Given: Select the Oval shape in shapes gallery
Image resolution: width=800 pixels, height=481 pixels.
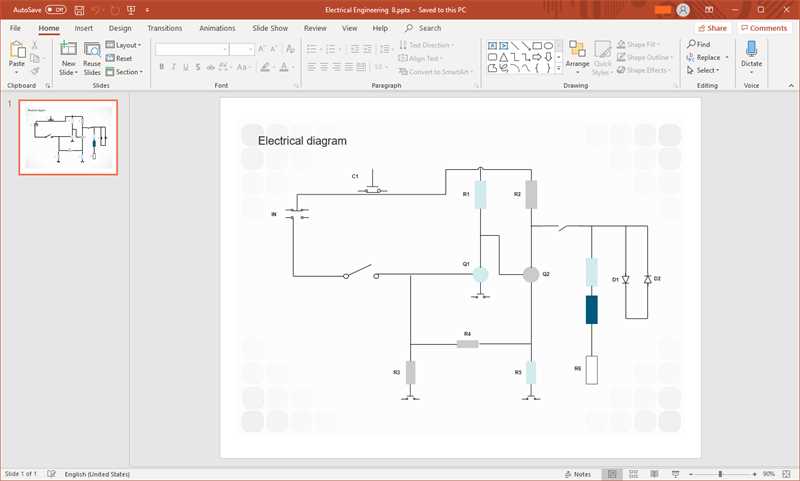Looking at the screenshot, I should click(x=548, y=45).
